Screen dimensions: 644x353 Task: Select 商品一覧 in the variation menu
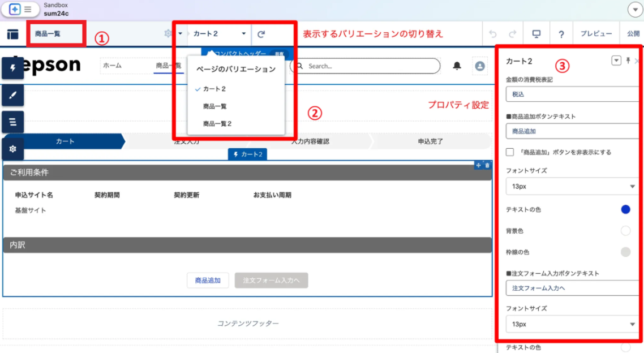point(215,106)
